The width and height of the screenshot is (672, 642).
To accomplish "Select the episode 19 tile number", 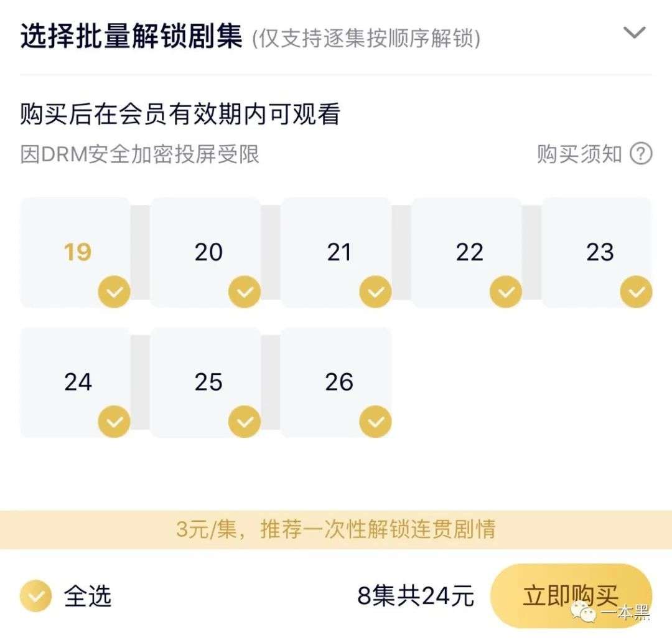I will [x=78, y=252].
